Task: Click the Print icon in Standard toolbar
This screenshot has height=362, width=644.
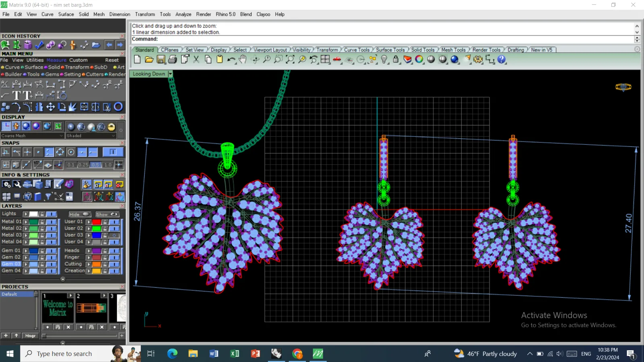Action: (173, 60)
